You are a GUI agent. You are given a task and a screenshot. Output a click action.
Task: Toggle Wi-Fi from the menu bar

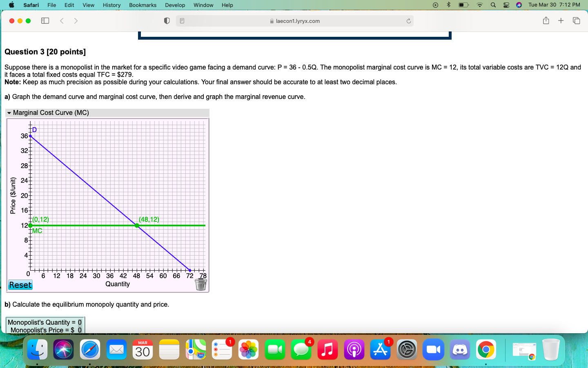pos(480,5)
